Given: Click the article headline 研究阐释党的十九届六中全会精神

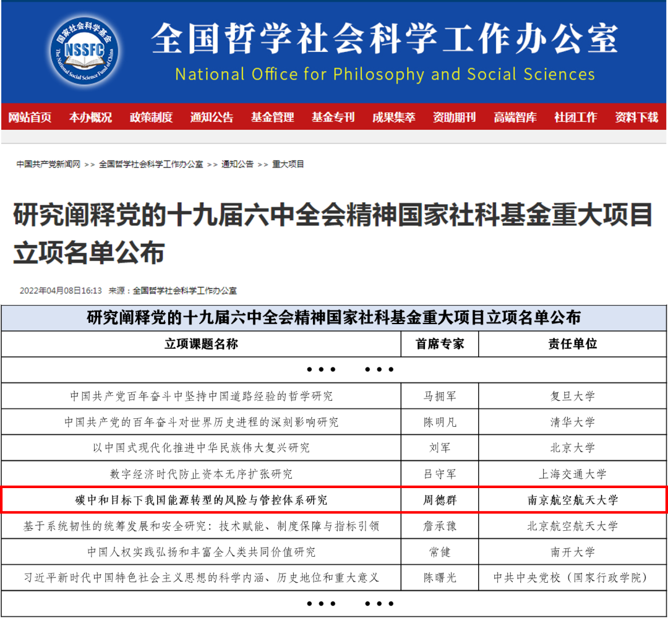Looking at the screenshot, I should 333,234.
